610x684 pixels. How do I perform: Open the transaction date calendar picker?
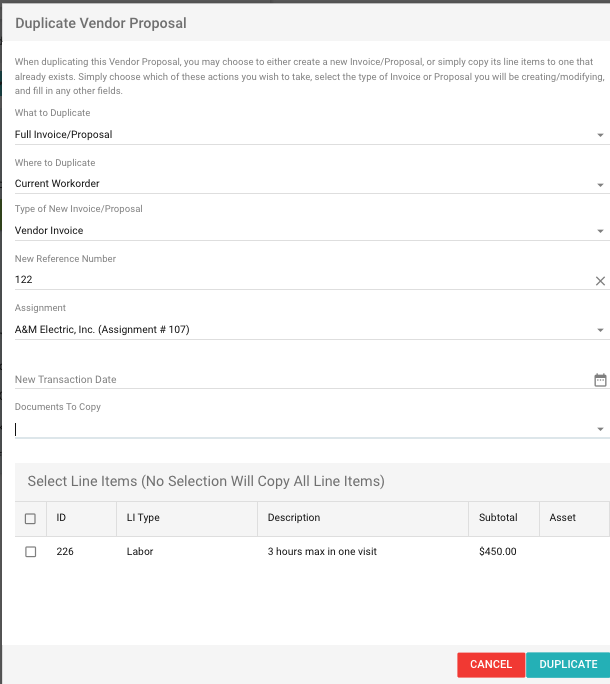[x=600, y=380]
